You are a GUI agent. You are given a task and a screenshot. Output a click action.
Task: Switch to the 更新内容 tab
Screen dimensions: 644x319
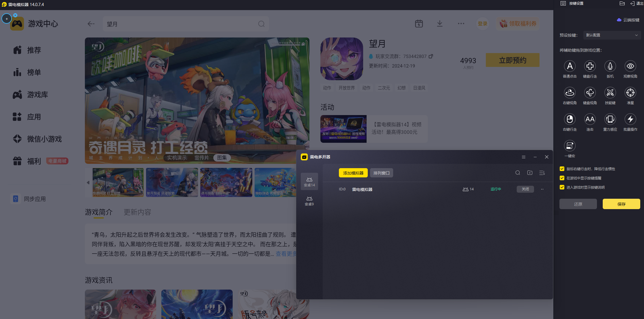(137, 212)
